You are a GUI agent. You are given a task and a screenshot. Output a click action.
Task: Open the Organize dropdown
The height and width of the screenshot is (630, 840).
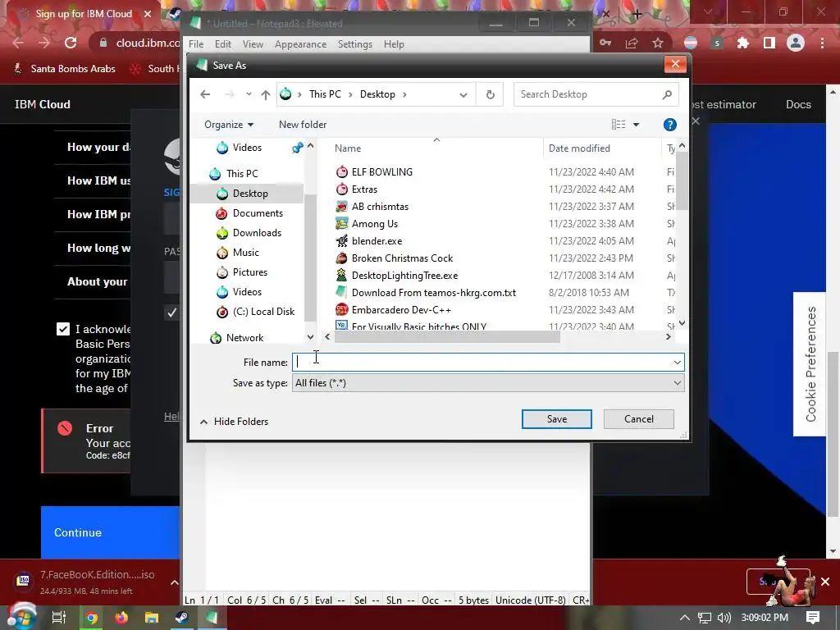click(x=229, y=125)
